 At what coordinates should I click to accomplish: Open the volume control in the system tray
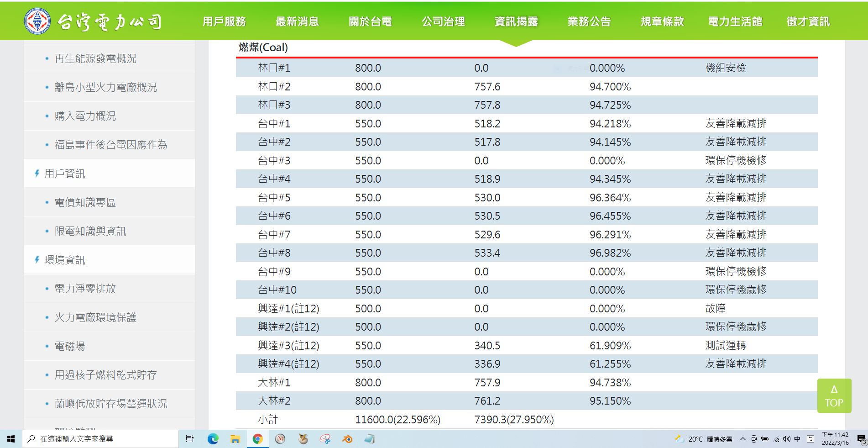[786, 439]
